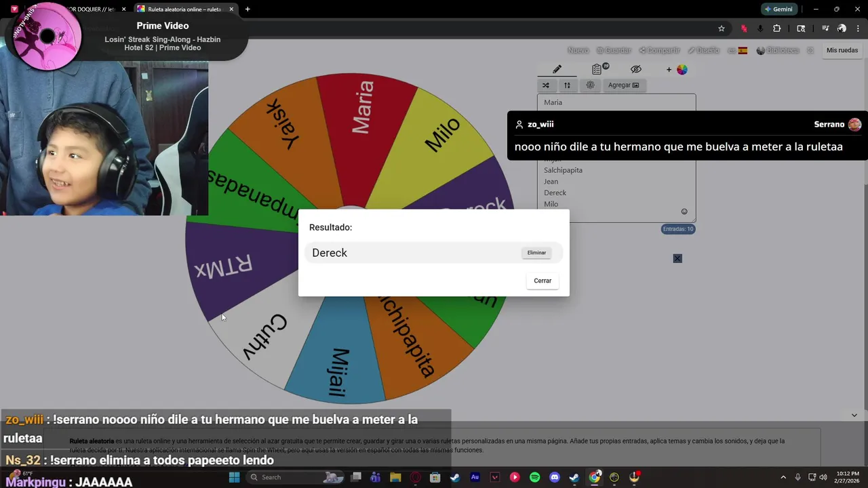Viewport: 868px width, 488px height.
Task: Open Adobe Audition from taskbar
Action: [x=475, y=477]
